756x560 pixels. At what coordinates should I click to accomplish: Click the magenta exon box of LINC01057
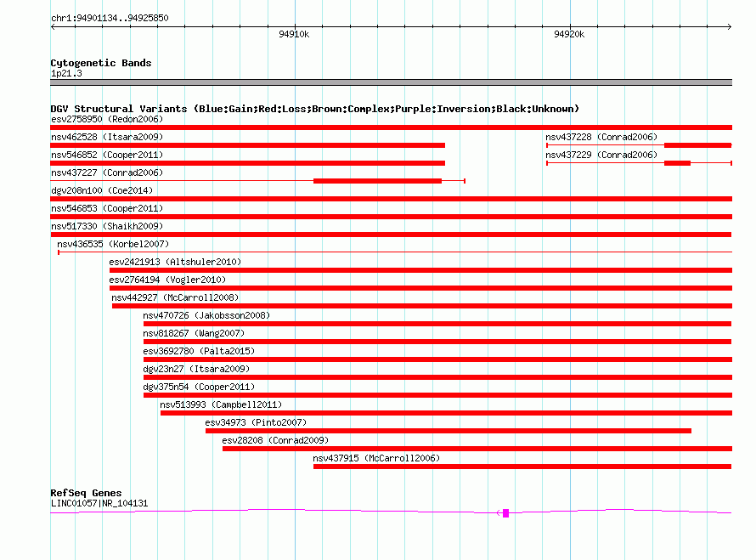coord(505,513)
